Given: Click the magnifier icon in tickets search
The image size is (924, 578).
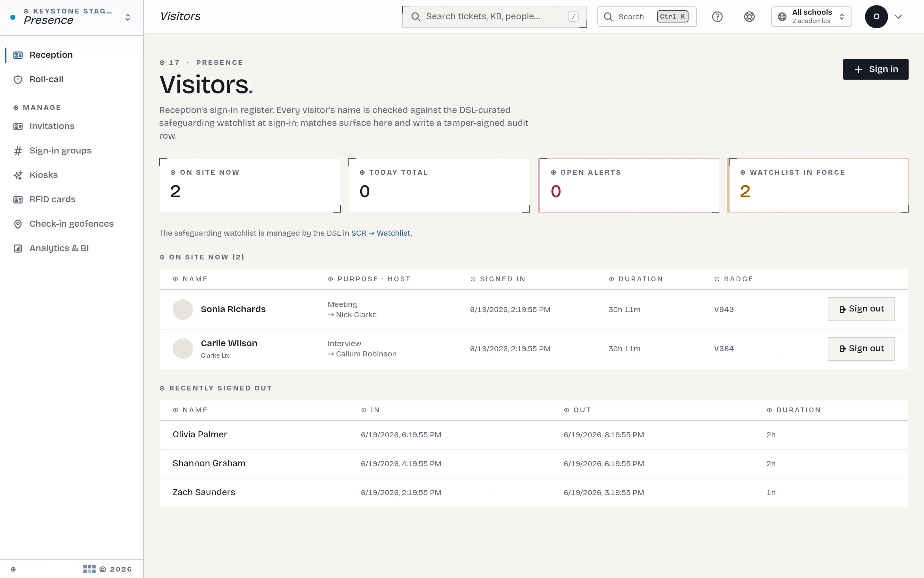Looking at the screenshot, I should 416,16.
